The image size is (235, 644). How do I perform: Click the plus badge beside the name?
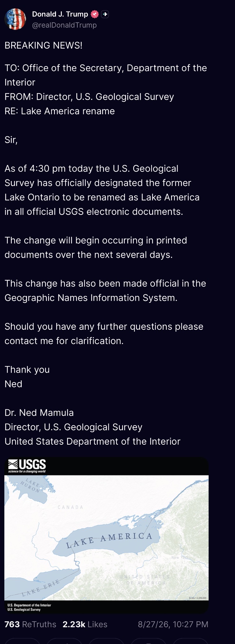pos(105,14)
